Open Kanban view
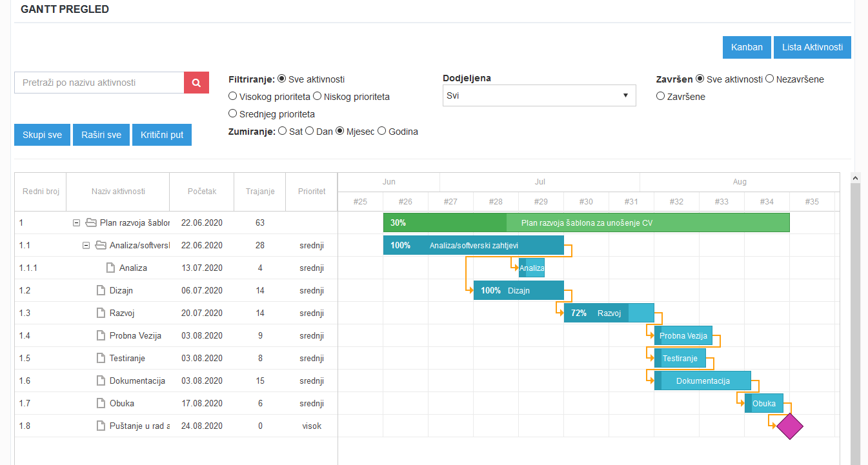Image resolution: width=868 pixels, height=465 pixels. pyautogui.click(x=747, y=47)
